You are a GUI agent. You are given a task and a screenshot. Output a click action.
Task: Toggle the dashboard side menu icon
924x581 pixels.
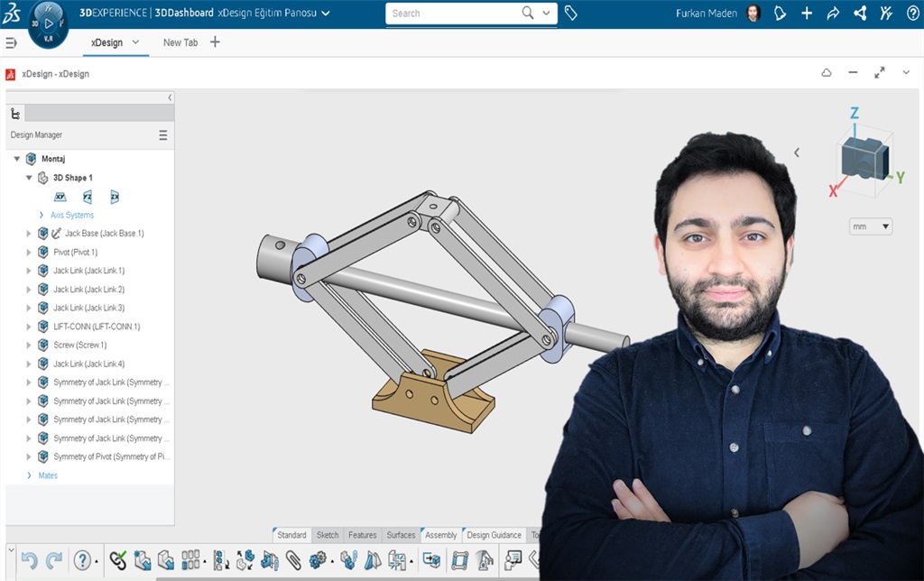[x=11, y=42]
